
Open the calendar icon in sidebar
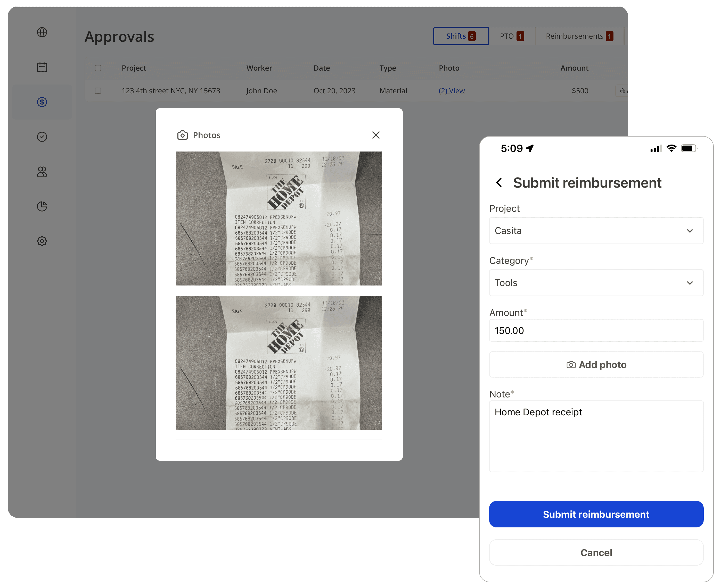42,67
